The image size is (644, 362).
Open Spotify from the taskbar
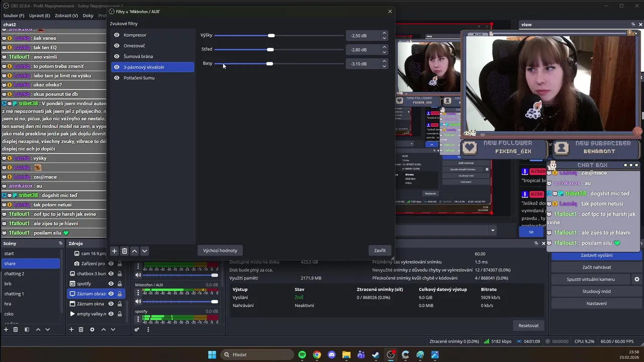(x=302, y=354)
